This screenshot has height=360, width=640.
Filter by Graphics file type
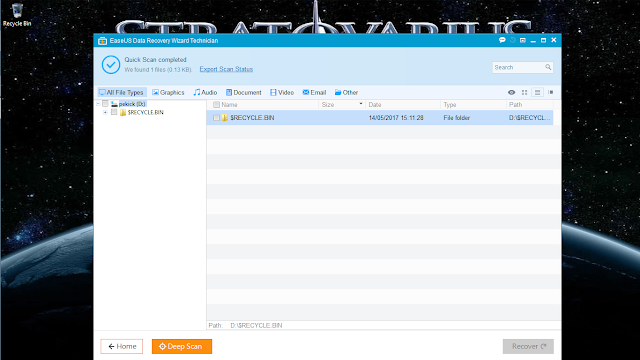[168, 93]
